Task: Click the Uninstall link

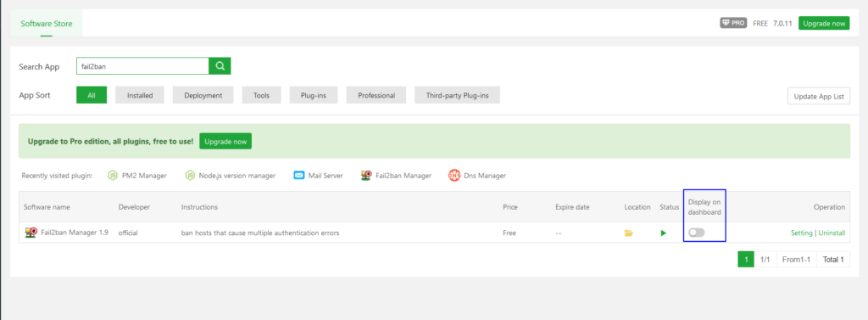Action: pyautogui.click(x=832, y=233)
